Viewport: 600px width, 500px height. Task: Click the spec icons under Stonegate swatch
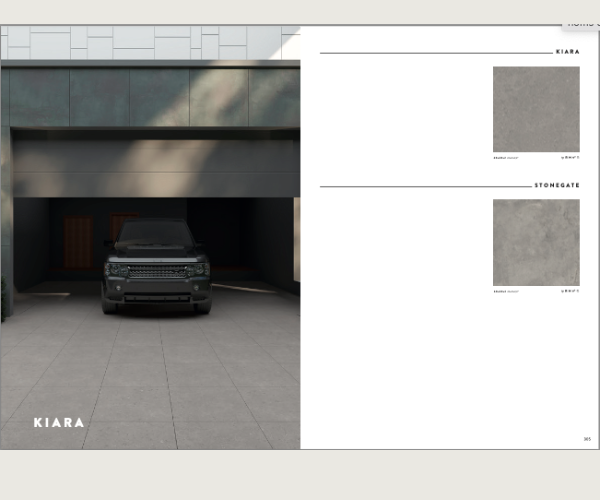(570, 291)
